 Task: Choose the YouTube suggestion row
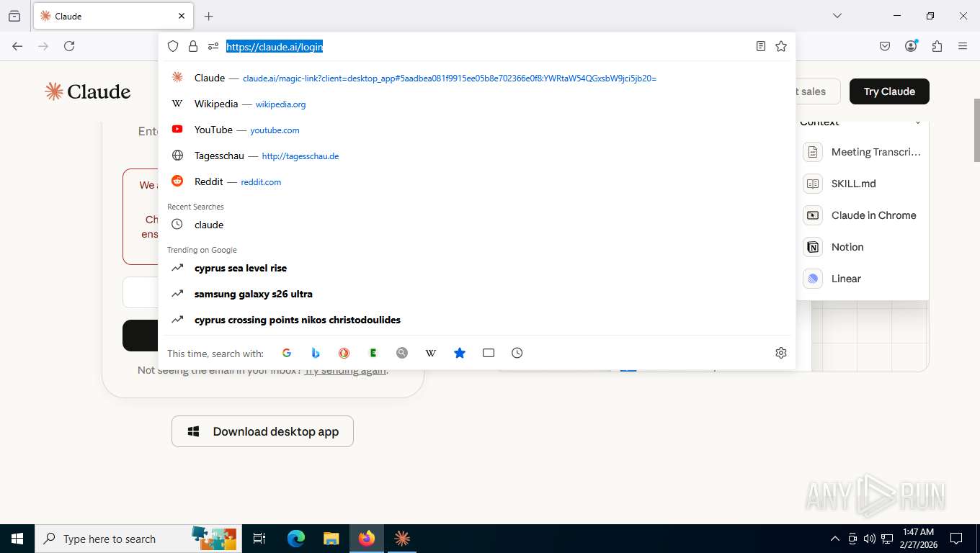(x=477, y=130)
